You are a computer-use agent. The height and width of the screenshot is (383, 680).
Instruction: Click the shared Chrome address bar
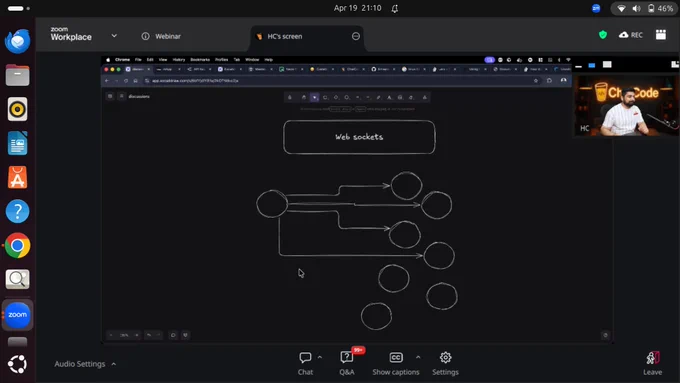(343, 81)
